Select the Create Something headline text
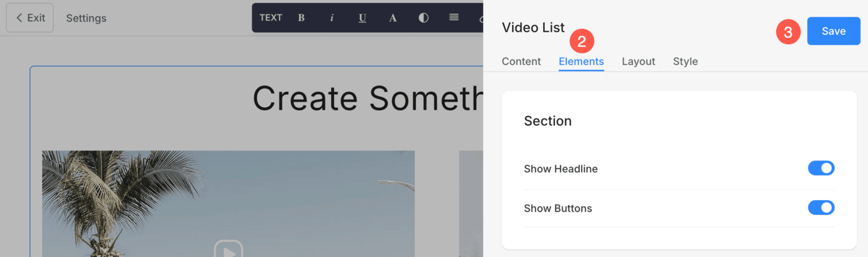The width and height of the screenshot is (868, 257). tap(368, 98)
